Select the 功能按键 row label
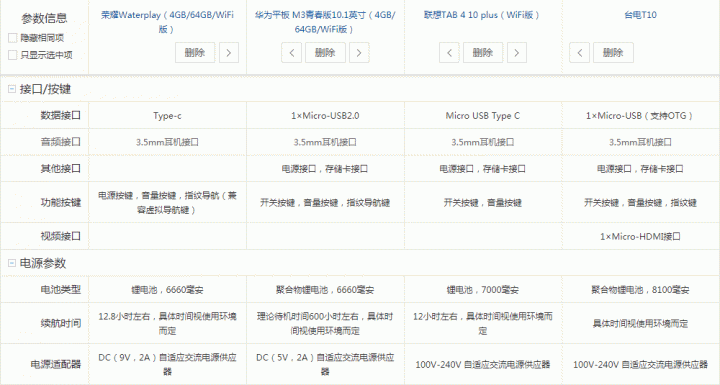This screenshot has height=385, width=720. point(61,203)
